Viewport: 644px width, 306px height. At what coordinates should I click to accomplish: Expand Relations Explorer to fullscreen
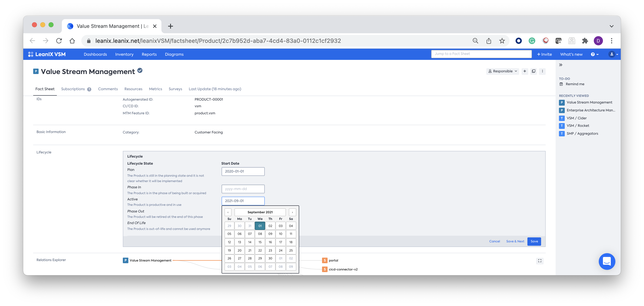tap(540, 261)
